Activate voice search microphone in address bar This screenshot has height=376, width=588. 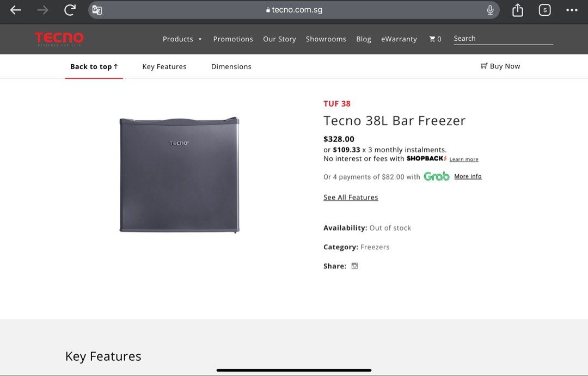pyautogui.click(x=489, y=10)
